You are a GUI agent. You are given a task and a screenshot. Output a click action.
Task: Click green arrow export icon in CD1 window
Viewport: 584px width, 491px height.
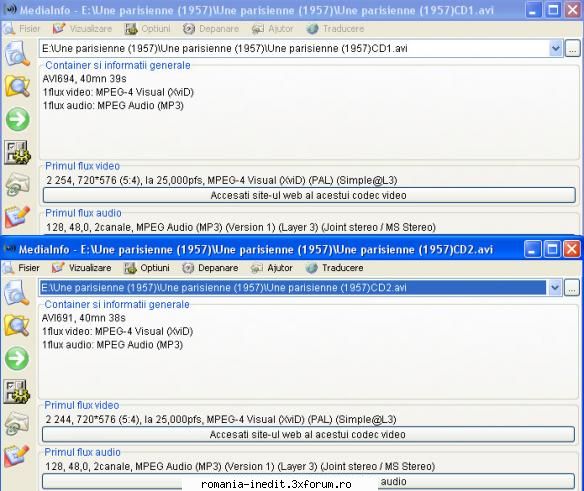pyautogui.click(x=18, y=119)
